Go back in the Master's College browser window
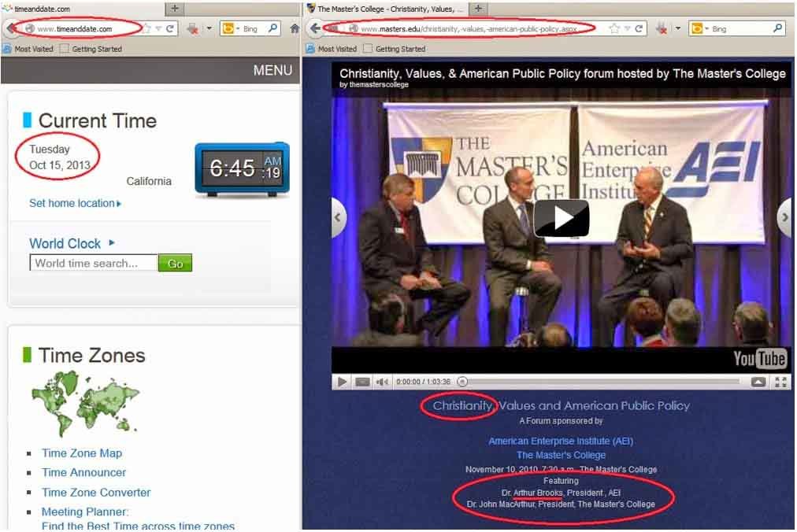This screenshot has width=797, height=532. (315, 29)
